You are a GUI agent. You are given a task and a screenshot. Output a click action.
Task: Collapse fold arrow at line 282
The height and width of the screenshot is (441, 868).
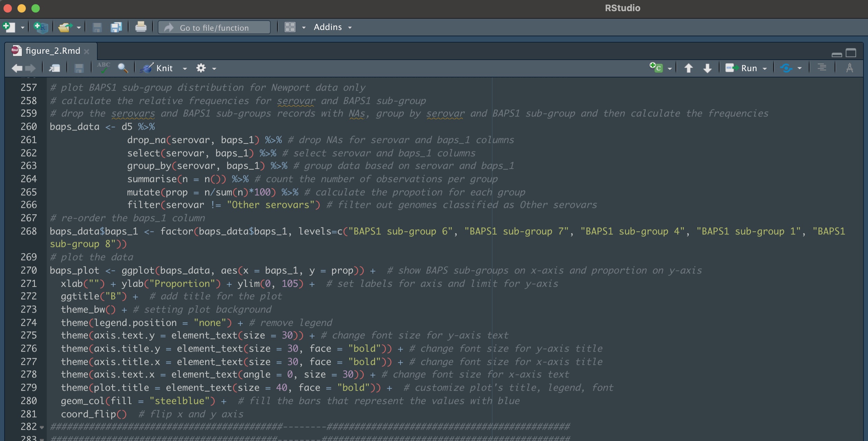pos(42,427)
